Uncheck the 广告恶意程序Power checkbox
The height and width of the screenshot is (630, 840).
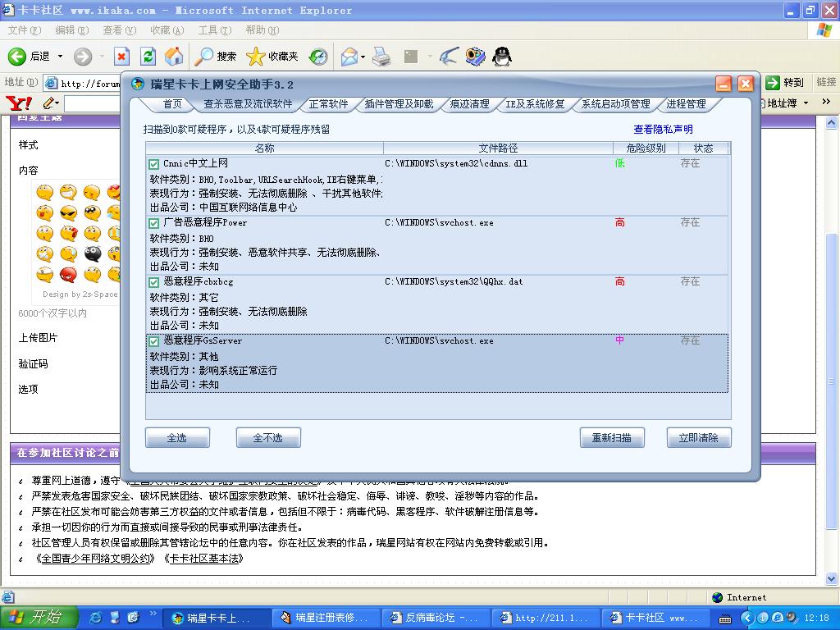point(153,223)
